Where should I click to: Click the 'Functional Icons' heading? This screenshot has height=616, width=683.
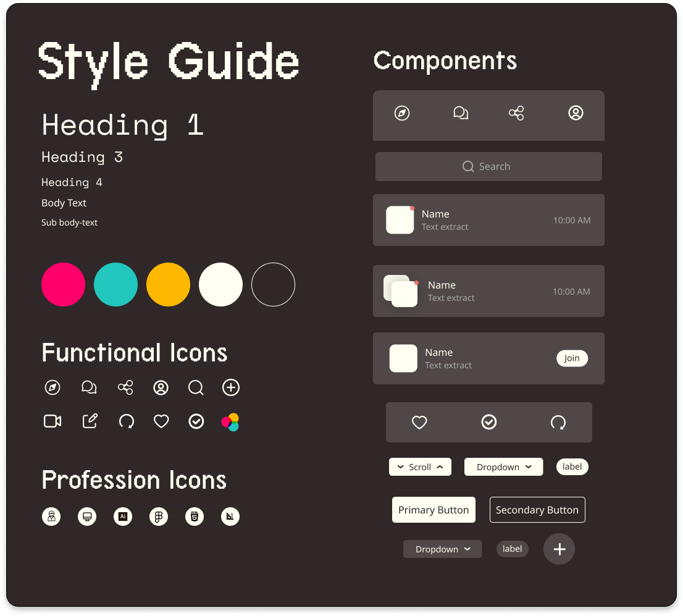(x=135, y=353)
